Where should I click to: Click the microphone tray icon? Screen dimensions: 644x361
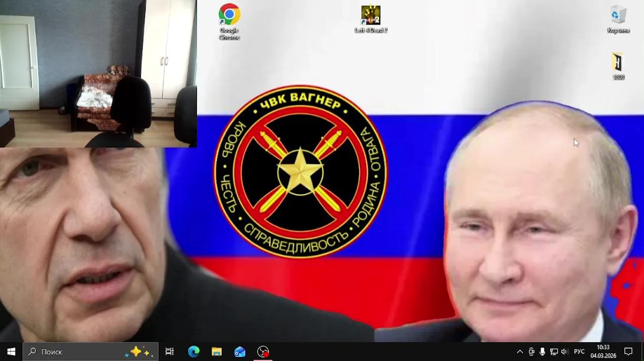pos(542,351)
